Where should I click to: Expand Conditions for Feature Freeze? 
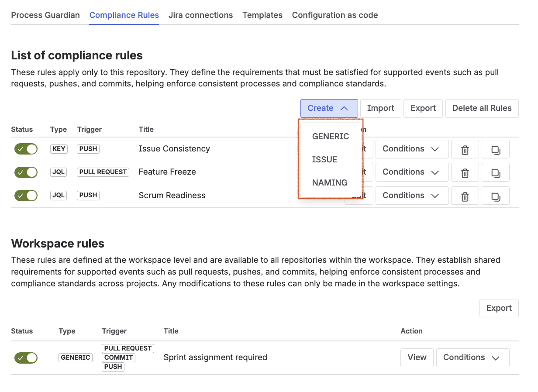click(x=412, y=172)
